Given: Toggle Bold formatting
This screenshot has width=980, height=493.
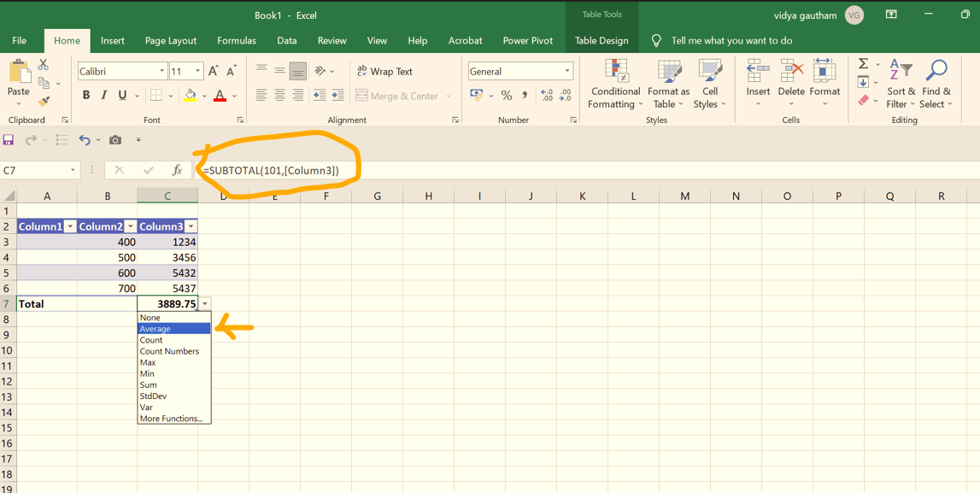Looking at the screenshot, I should pyautogui.click(x=85, y=96).
